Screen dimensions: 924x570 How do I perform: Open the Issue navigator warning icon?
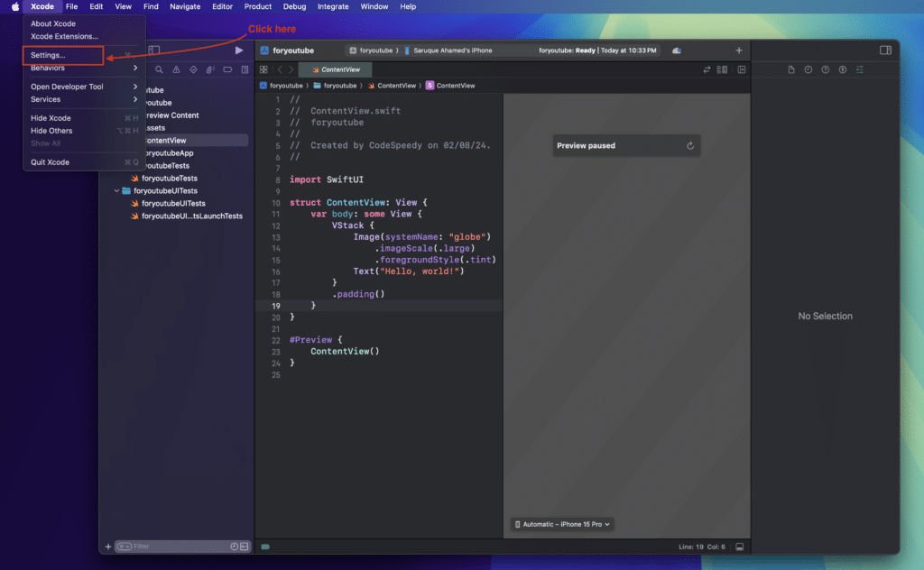(x=177, y=69)
